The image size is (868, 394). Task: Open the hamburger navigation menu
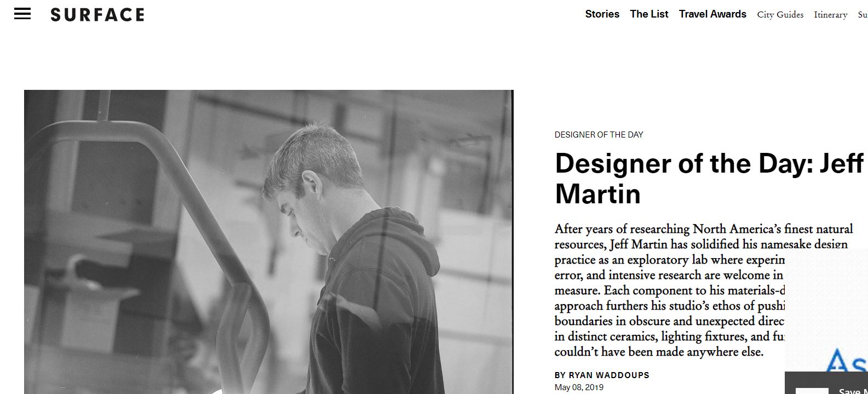[x=22, y=14]
